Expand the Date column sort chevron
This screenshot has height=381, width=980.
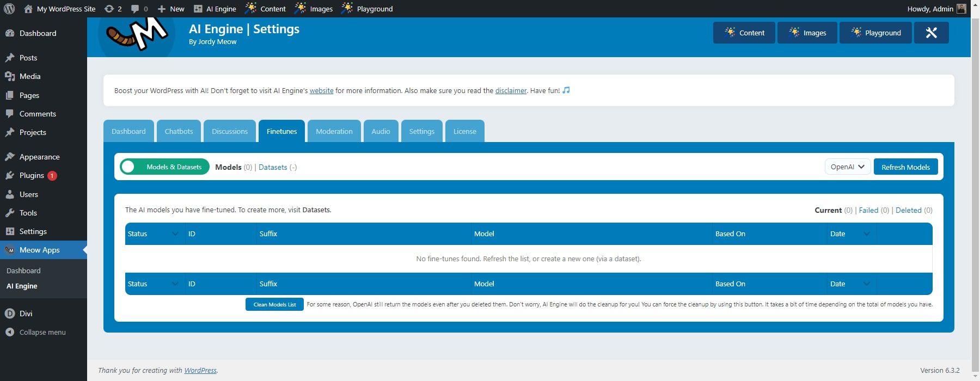866,234
